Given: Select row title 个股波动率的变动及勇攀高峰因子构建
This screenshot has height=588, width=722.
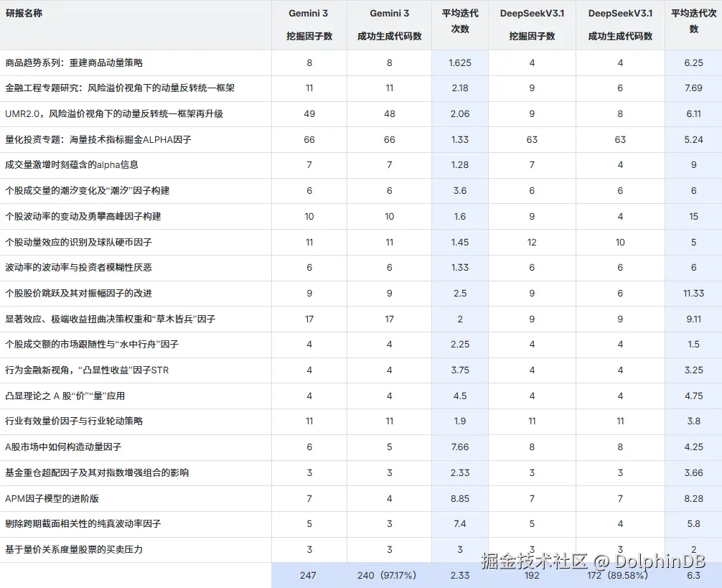Looking at the screenshot, I should pos(83,216).
